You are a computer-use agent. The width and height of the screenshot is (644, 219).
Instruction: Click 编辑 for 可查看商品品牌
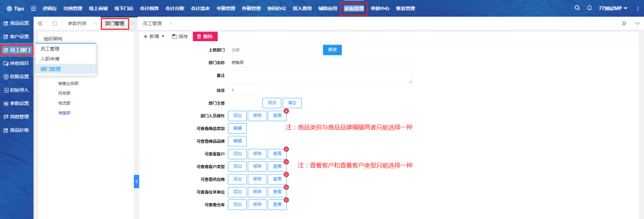point(237,141)
